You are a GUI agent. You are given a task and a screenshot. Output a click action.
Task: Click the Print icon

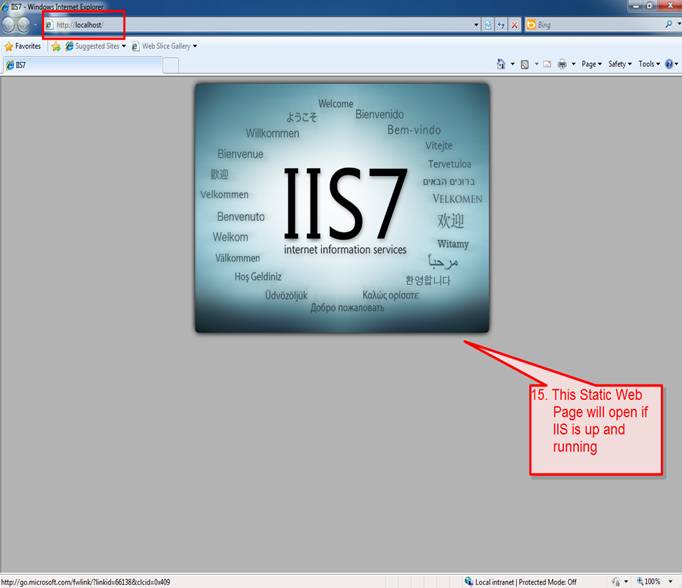click(562, 64)
